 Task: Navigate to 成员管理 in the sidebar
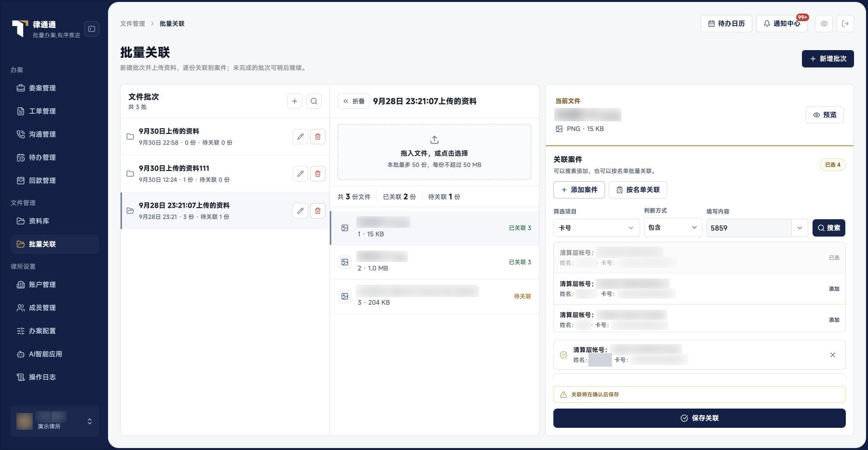[x=55, y=308]
